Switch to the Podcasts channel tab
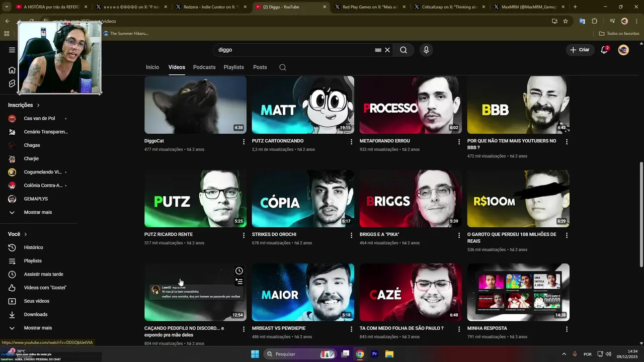This screenshot has height=362, width=644. [204, 67]
